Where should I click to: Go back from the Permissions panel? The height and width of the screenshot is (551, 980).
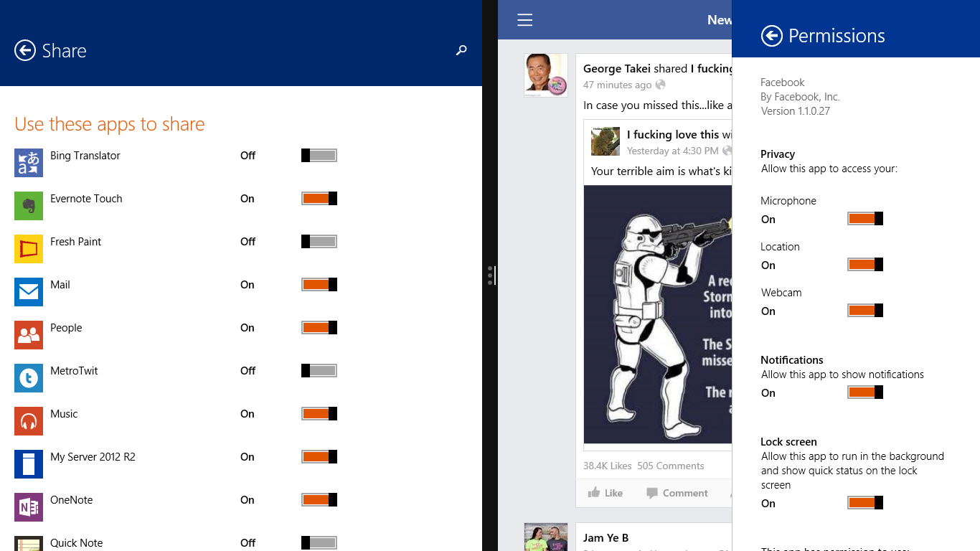coord(772,36)
